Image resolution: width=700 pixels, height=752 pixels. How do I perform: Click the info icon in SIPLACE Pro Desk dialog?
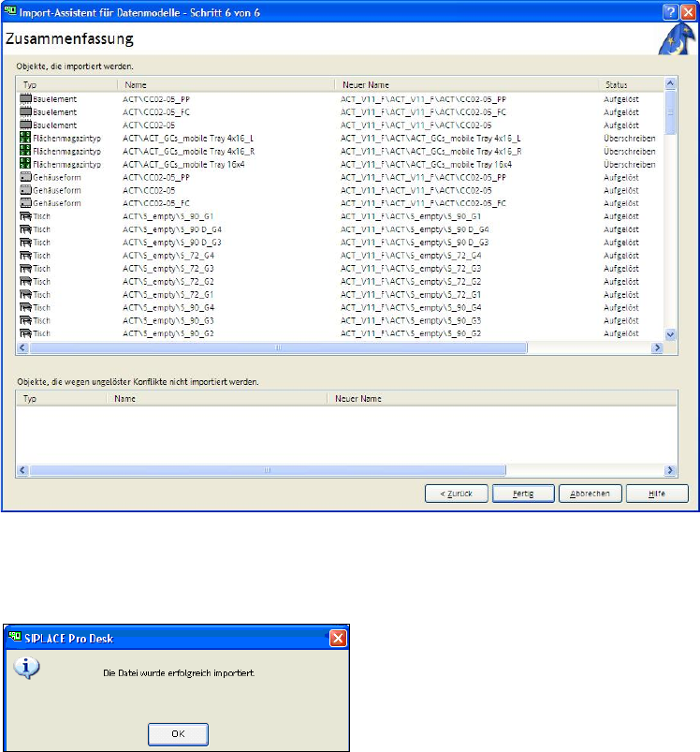26,668
